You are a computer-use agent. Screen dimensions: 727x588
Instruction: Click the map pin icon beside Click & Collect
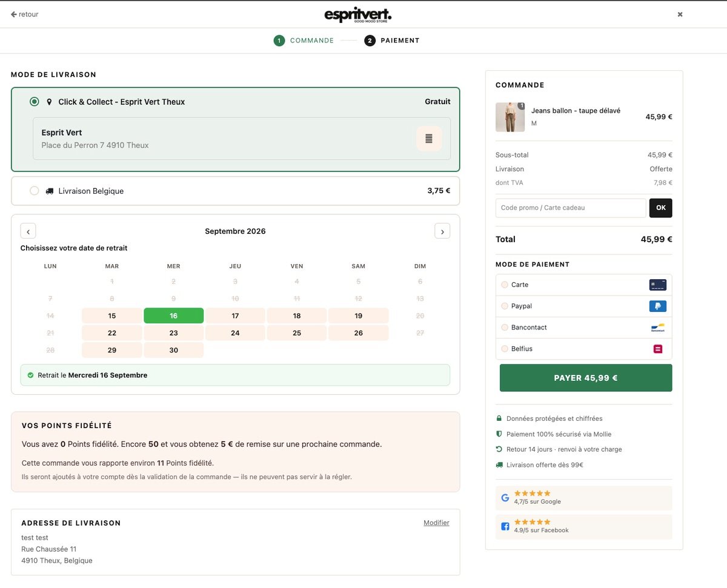(49, 102)
